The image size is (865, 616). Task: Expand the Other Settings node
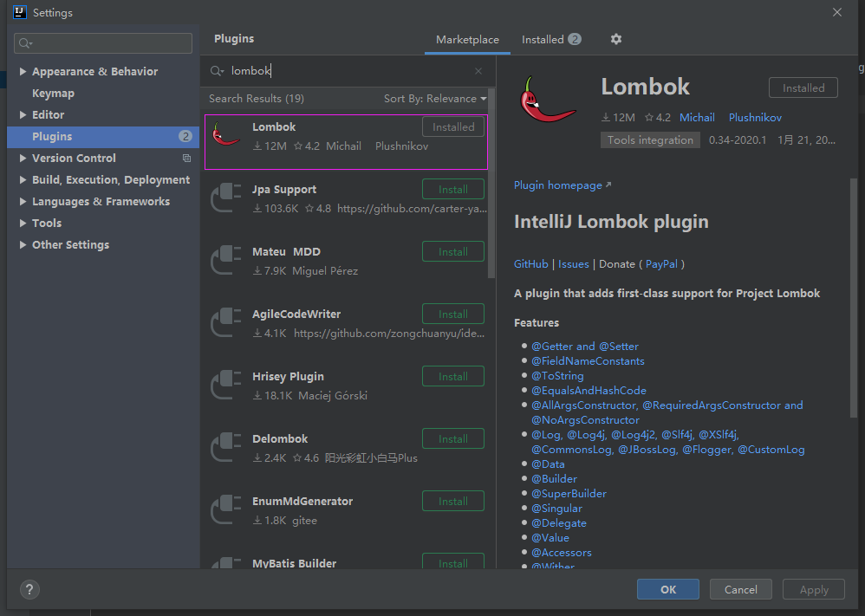pyautogui.click(x=23, y=245)
